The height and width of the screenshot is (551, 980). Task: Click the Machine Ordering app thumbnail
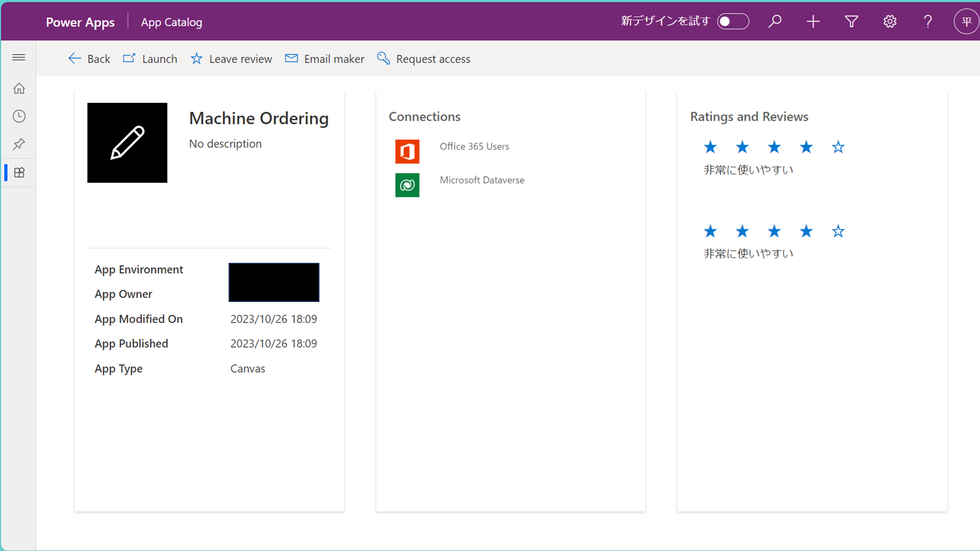pos(127,143)
